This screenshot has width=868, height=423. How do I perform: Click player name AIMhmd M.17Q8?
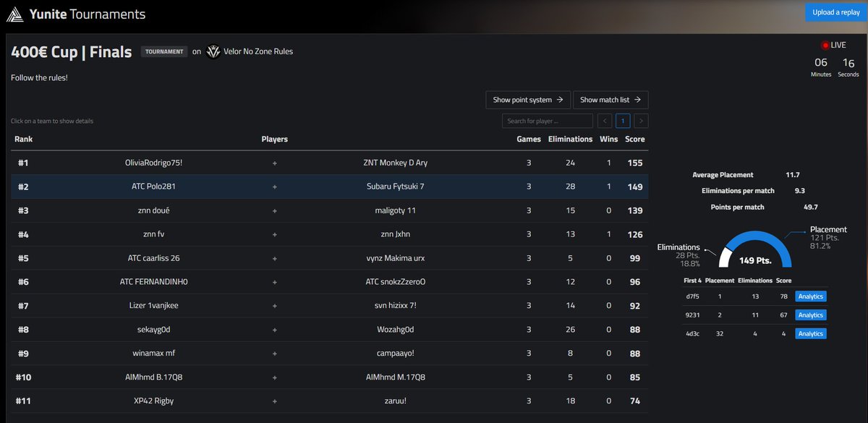pos(395,377)
